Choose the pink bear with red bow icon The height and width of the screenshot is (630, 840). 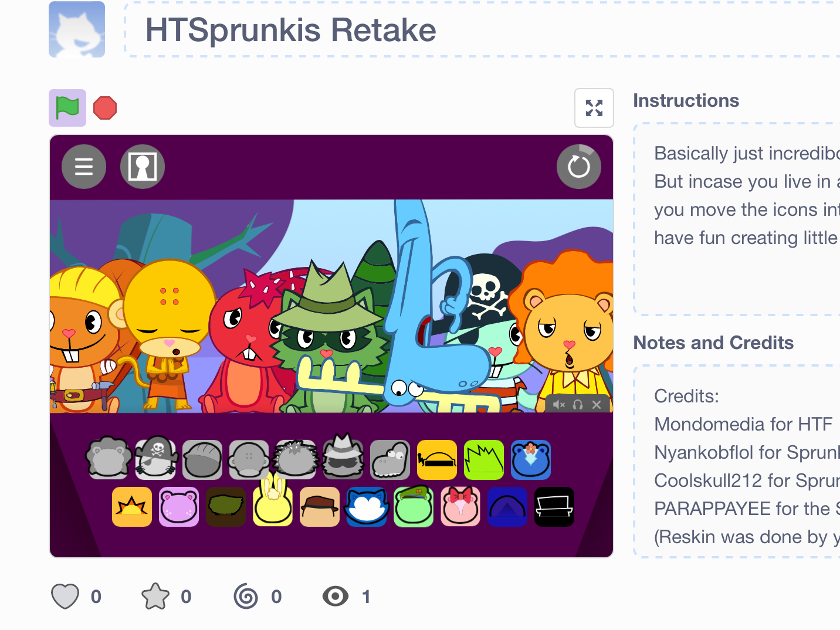coord(460,507)
